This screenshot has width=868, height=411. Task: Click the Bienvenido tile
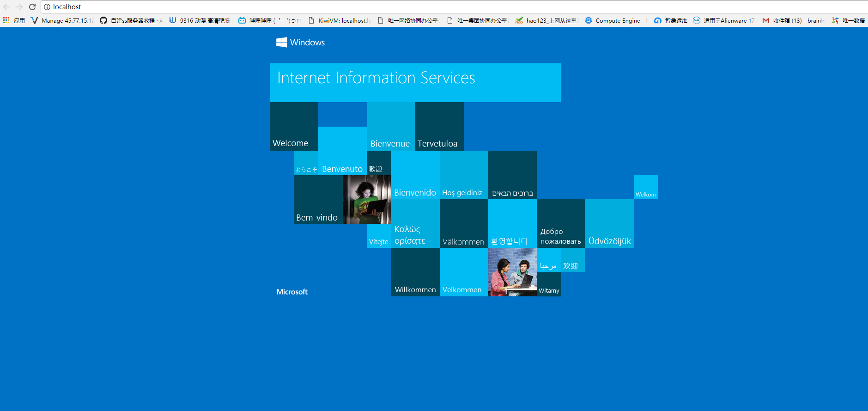pyautogui.click(x=415, y=175)
